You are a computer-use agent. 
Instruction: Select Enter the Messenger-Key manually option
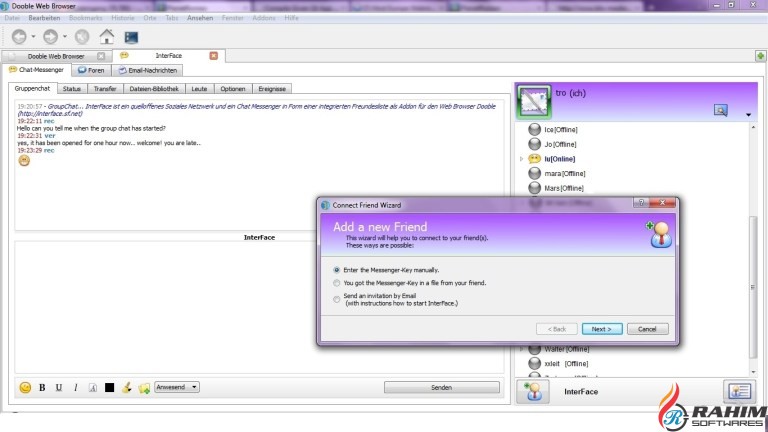336,270
